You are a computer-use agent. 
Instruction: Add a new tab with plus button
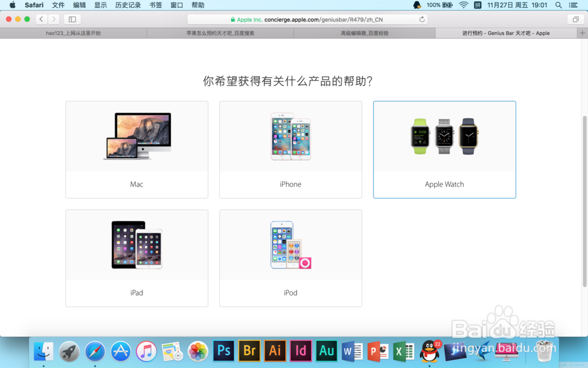[582, 33]
